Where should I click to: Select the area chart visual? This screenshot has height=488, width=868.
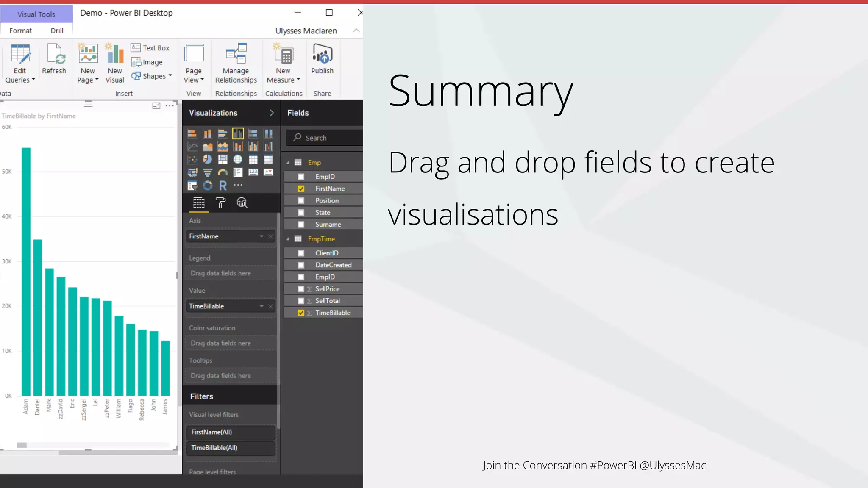(x=207, y=147)
